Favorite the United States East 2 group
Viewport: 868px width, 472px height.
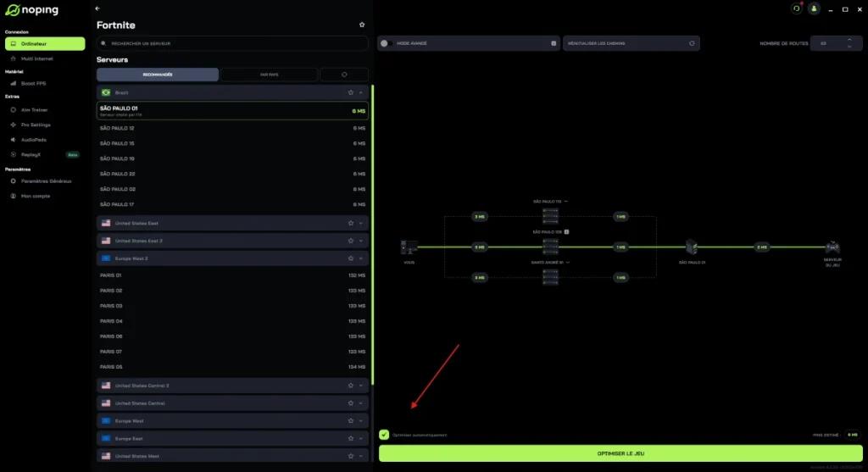350,241
